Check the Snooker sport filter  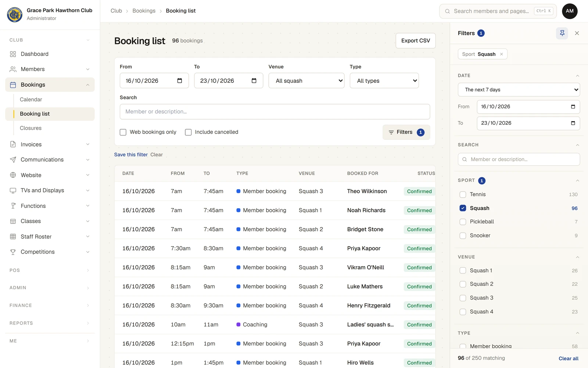click(x=463, y=236)
